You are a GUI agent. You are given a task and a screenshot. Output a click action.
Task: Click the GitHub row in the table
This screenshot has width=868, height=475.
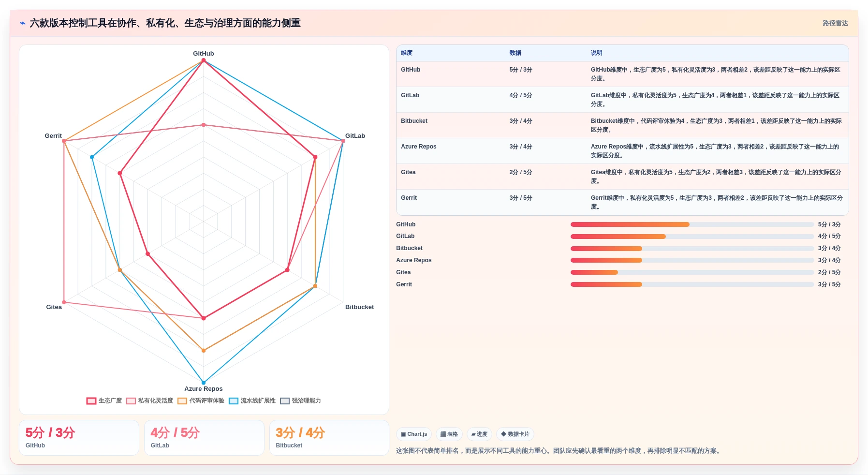(x=622, y=74)
